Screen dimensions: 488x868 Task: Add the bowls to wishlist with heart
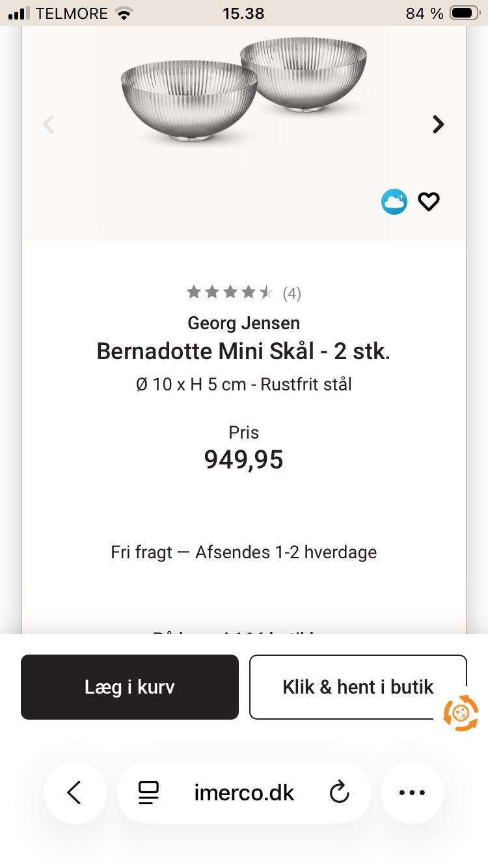429,202
